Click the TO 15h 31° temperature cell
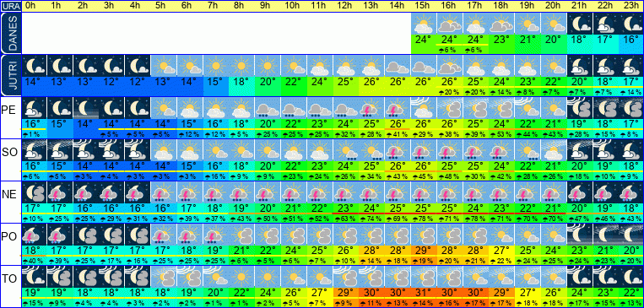Screen dimensions: 644x308 [x=424, y=292]
